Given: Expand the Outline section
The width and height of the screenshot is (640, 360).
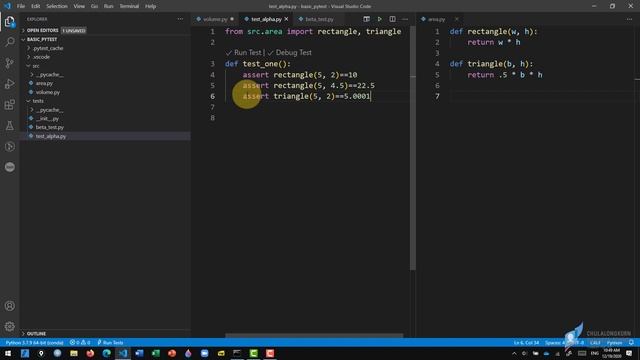Looking at the screenshot, I should coord(36,333).
